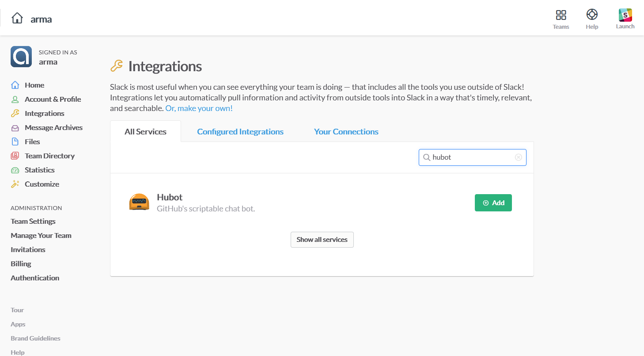Open Statistics page
The width and height of the screenshot is (644, 356).
coord(40,170)
